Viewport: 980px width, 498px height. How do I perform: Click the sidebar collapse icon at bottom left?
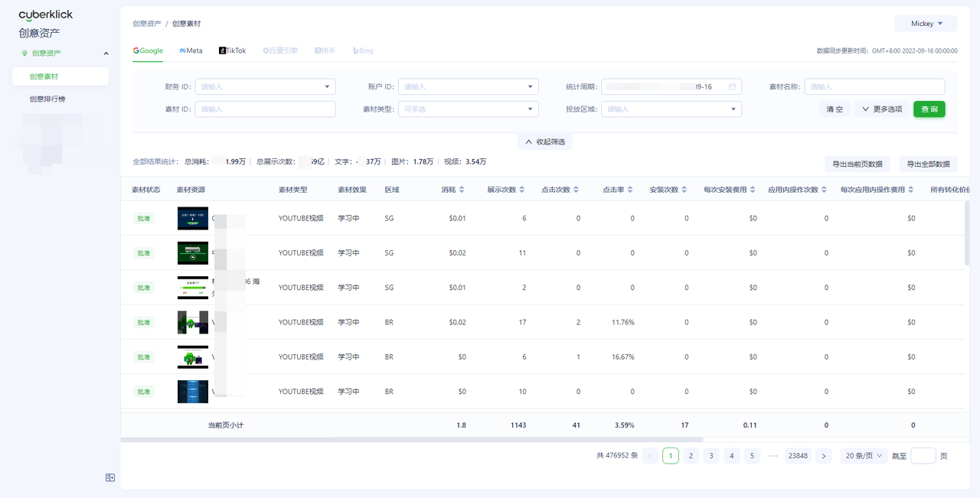coord(110,477)
